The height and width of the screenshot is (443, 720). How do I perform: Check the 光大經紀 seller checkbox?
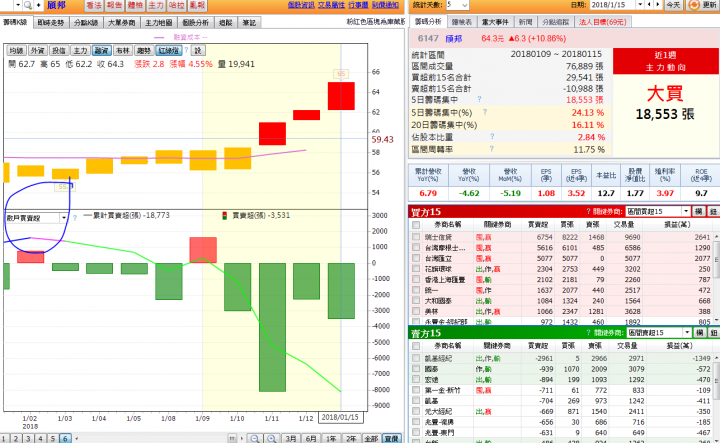pos(416,411)
